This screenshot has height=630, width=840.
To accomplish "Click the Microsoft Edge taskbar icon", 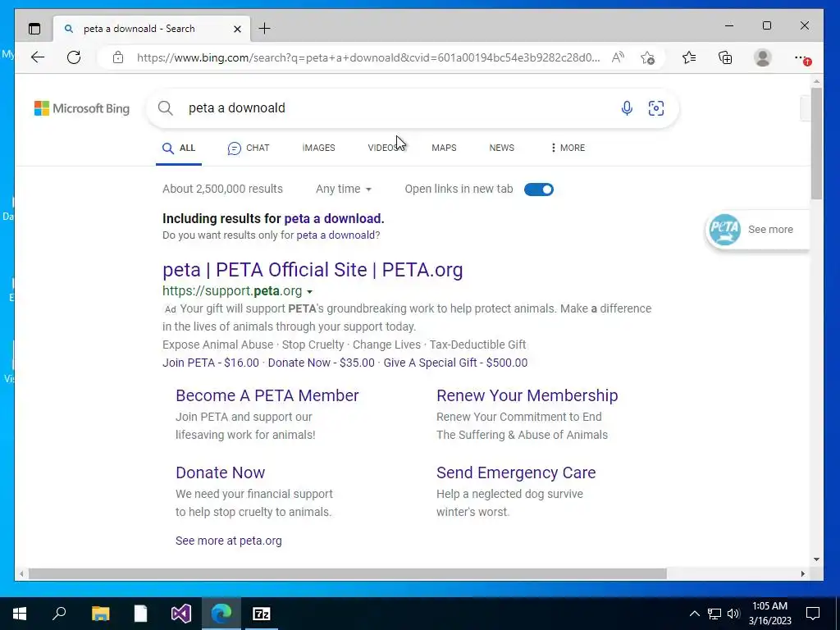I will [x=221, y=614].
